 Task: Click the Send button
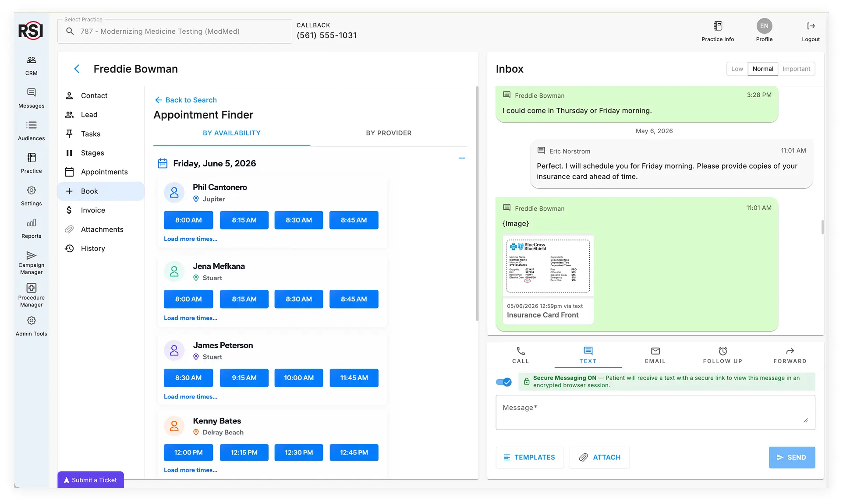[792, 457]
